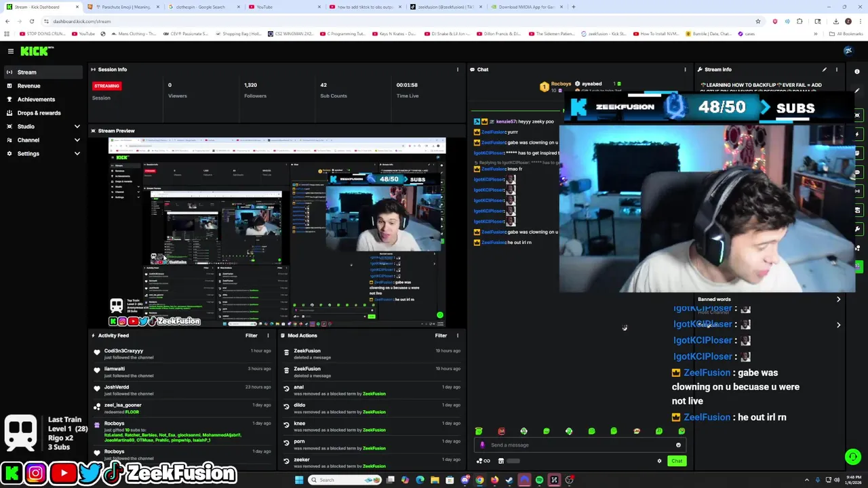Viewport: 868px width, 488px height.
Task: Click the channel points infinity icon
Action: click(484, 461)
